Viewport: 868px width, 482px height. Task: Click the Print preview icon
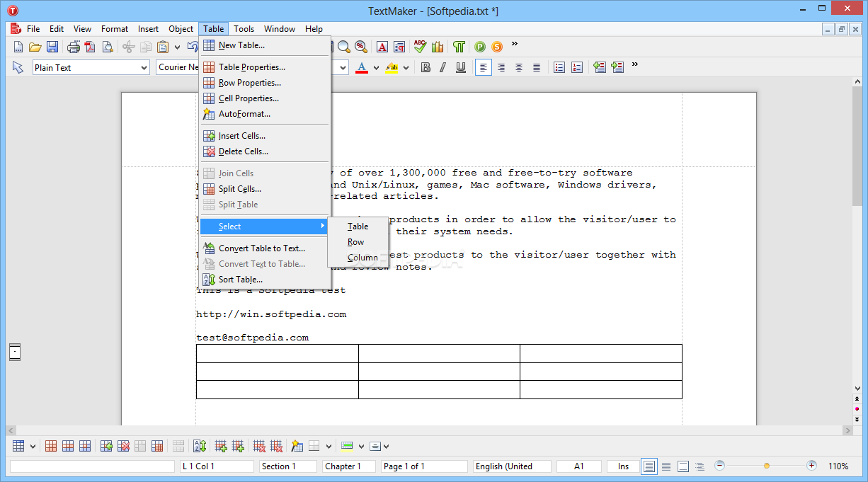tap(108, 47)
